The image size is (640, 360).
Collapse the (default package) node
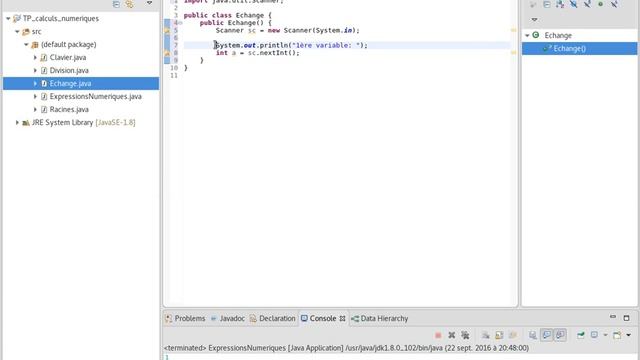click(x=26, y=44)
